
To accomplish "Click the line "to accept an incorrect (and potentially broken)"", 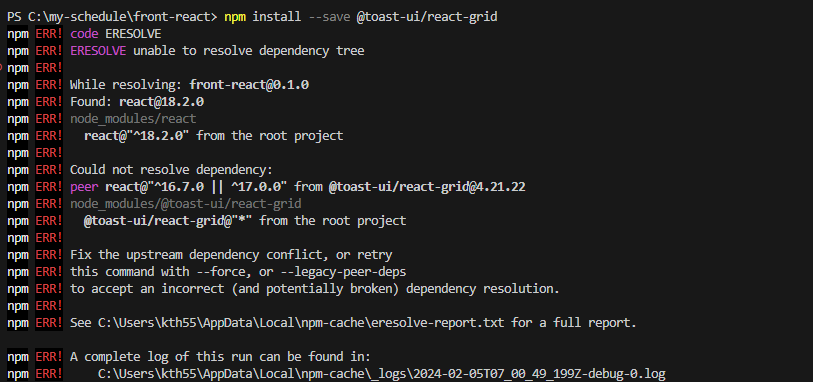I will point(315,289).
